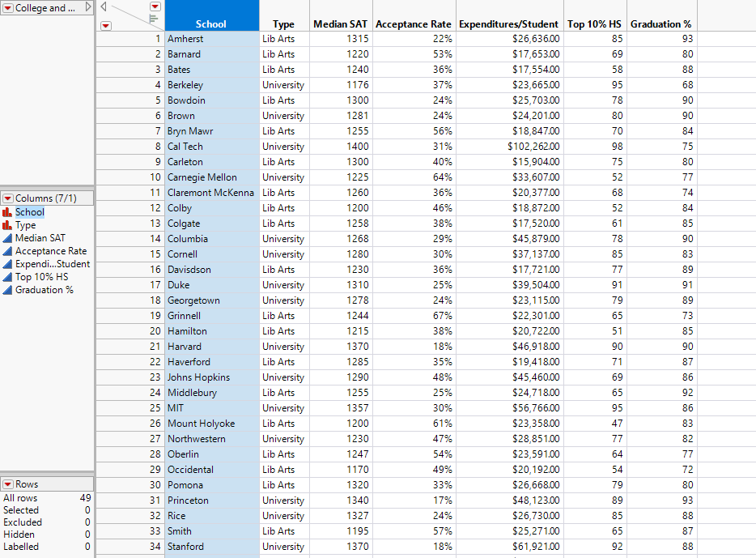Open the College and... table red triangle menu
Viewport: 756px width, 558px height.
click(8, 8)
